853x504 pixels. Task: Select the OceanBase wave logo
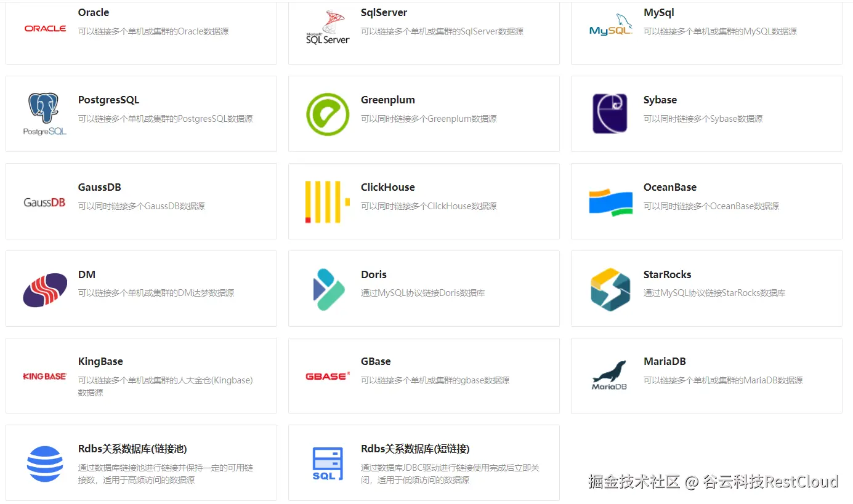pyautogui.click(x=610, y=201)
